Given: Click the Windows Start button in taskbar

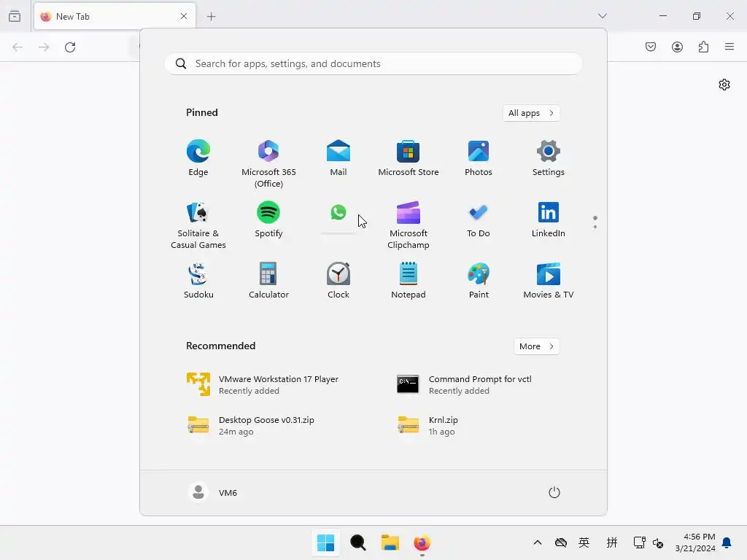Looking at the screenshot, I should (x=326, y=542).
